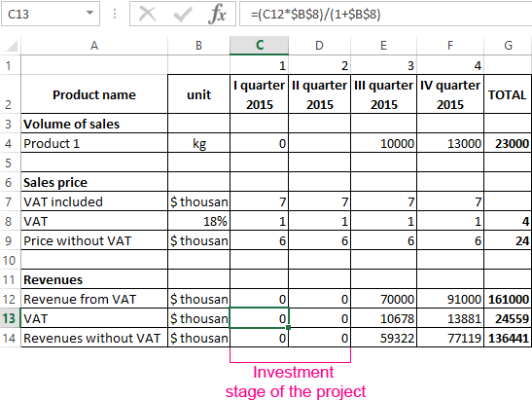The image size is (532, 400).
Task: Click the 'Product name' header cell
Action: (94, 94)
